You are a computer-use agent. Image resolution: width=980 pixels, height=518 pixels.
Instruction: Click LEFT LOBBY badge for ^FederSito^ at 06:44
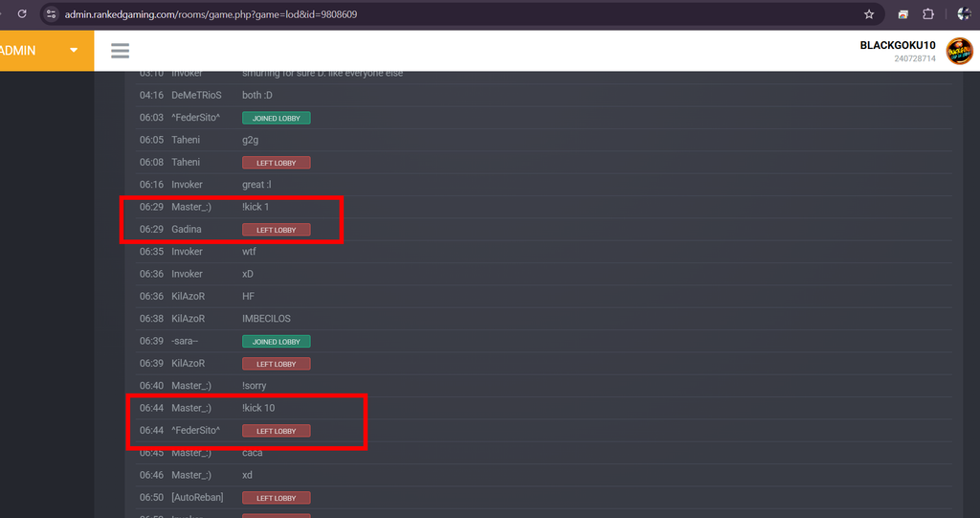coord(277,431)
